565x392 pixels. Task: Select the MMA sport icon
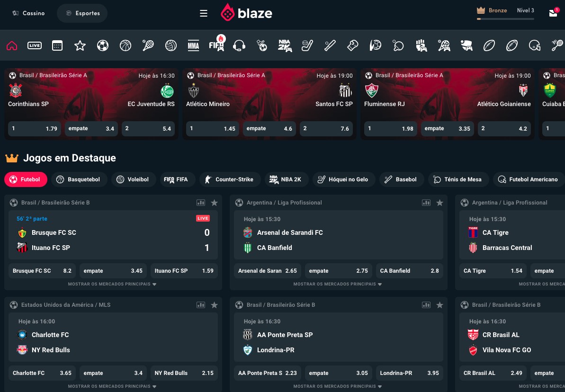click(194, 45)
